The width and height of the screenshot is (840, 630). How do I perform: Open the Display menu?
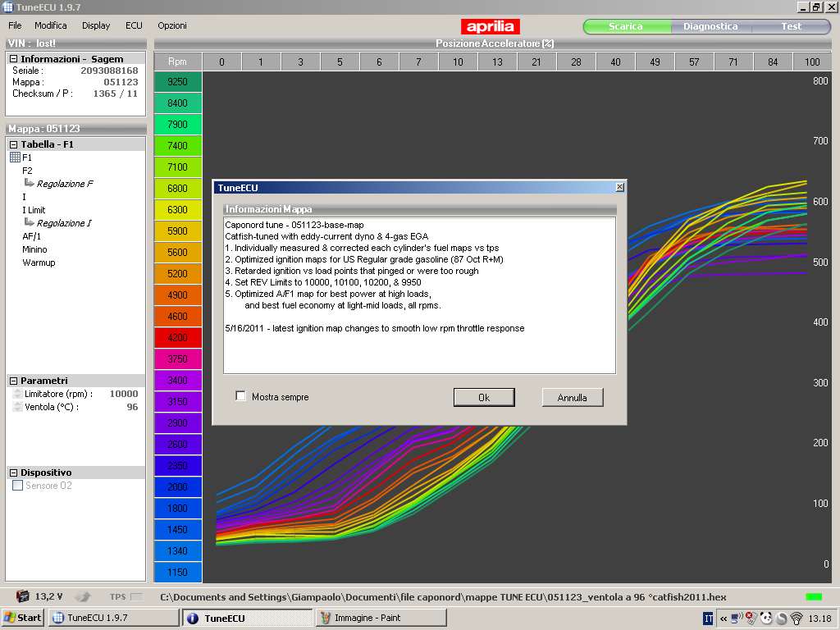(96, 25)
